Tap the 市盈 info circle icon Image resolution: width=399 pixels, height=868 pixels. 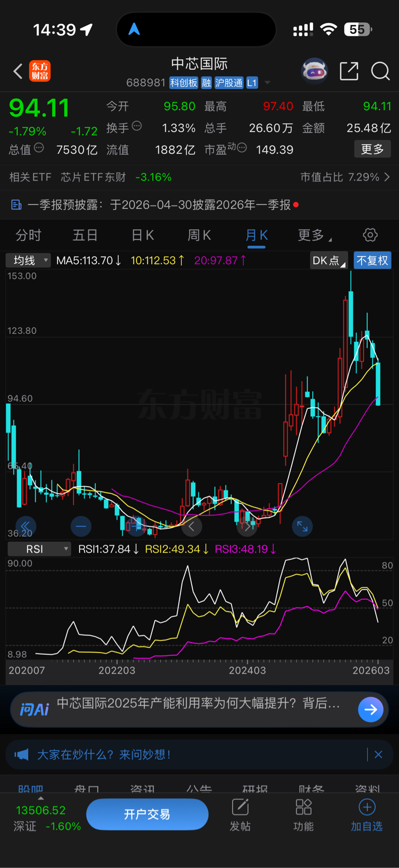coord(242,148)
